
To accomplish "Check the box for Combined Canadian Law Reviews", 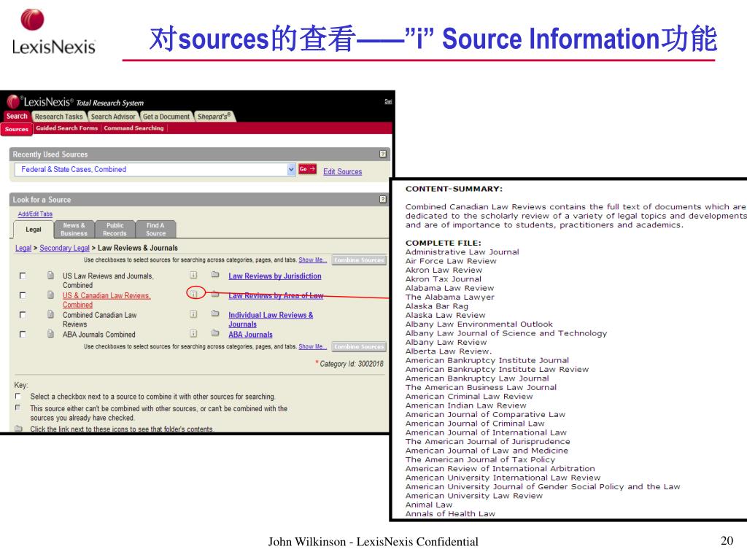I will pyautogui.click(x=23, y=315).
